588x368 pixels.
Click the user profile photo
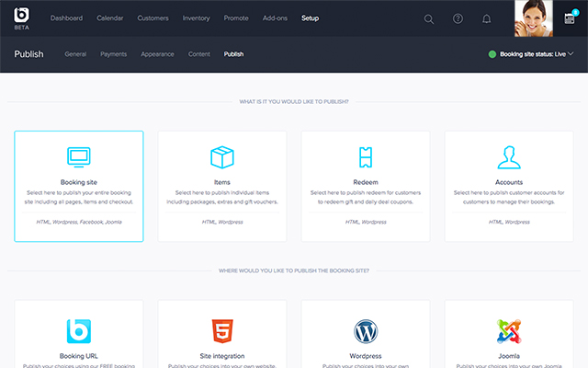tap(534, 18)
